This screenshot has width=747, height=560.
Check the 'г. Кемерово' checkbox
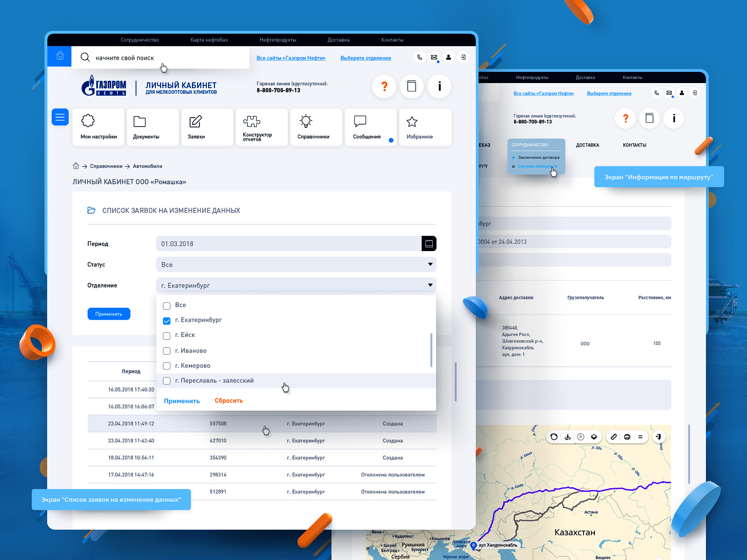(x=167, y=366)
